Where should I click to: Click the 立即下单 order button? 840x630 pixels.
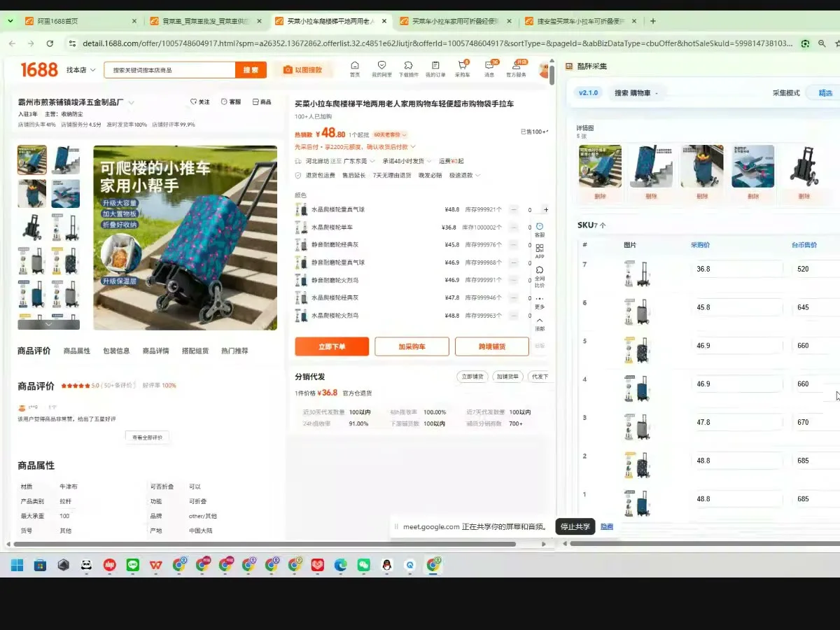[332, 346]
